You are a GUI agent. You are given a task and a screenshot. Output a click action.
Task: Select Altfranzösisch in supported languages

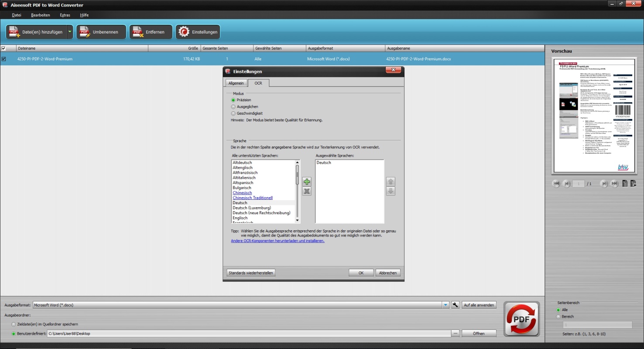coord(245,173)
